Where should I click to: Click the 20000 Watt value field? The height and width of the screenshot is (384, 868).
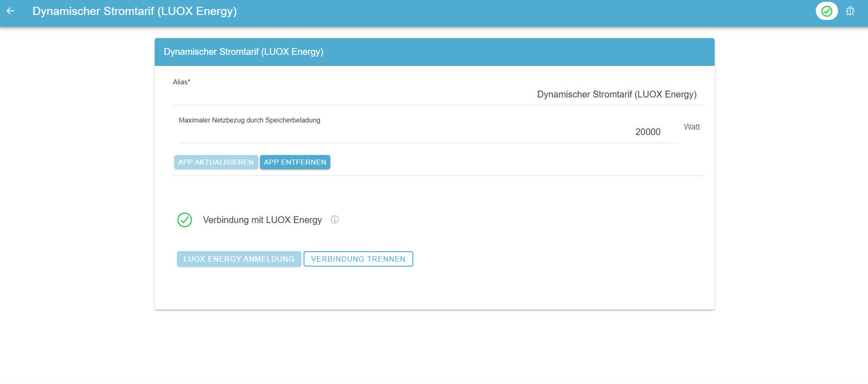click(427, 132)
